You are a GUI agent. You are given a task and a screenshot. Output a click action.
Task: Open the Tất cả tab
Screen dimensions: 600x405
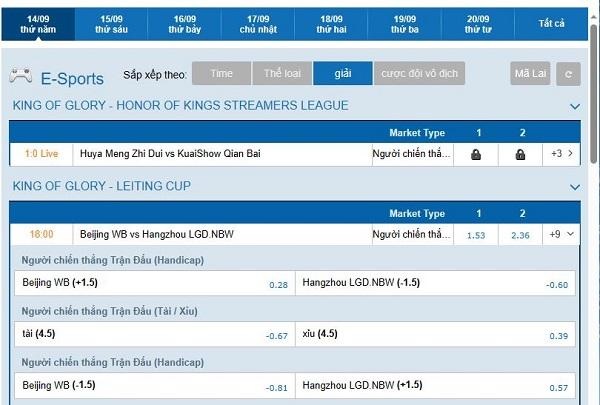(x=551, y=23)
